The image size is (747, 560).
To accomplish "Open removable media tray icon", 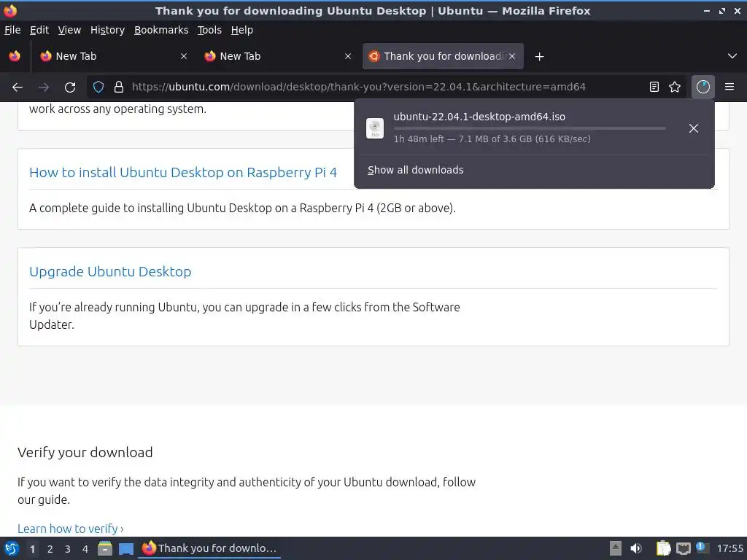I will [616, 548].
